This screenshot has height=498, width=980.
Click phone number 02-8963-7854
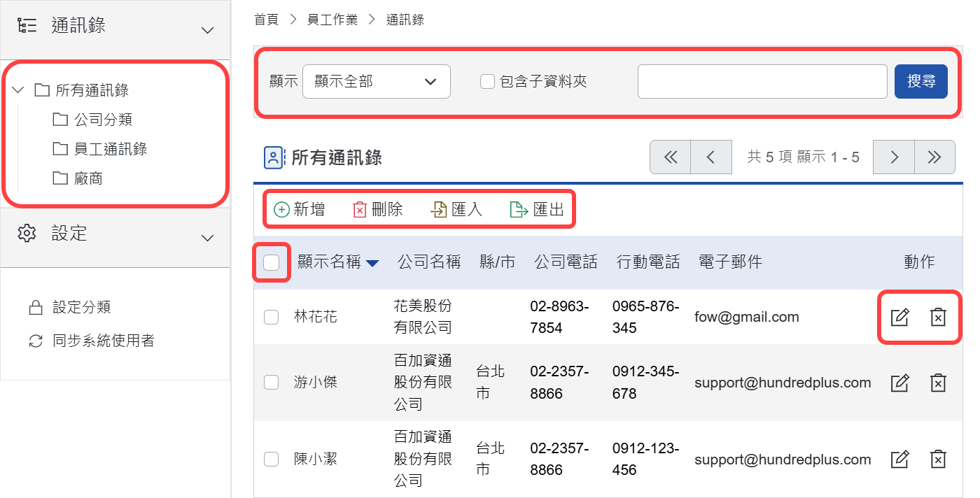pos(559,317)
